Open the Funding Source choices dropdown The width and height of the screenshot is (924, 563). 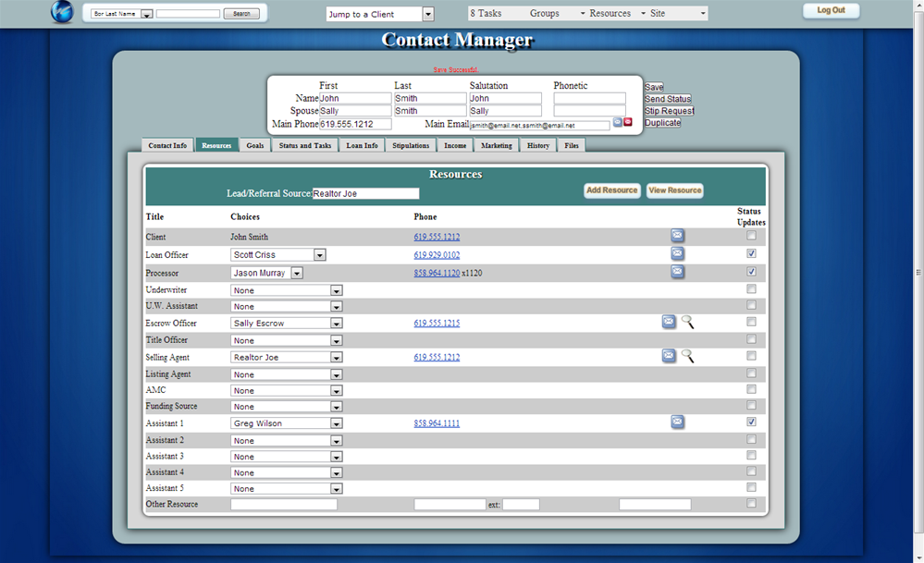pyautogui.click(x=337, y=407)
